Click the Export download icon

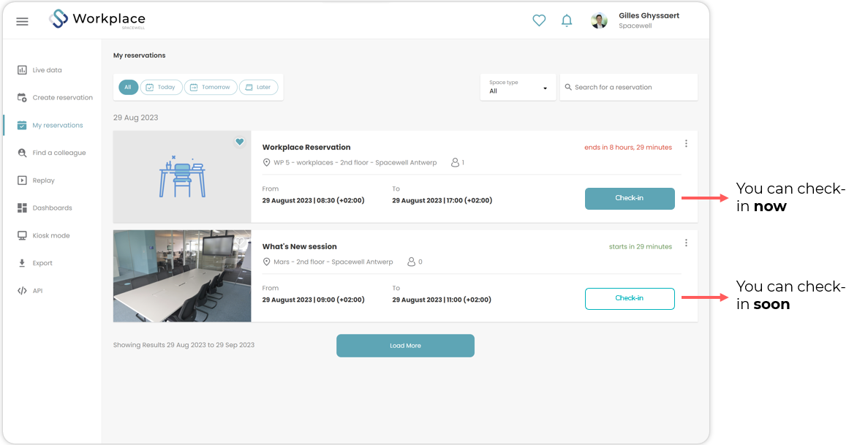click(22, 263)
